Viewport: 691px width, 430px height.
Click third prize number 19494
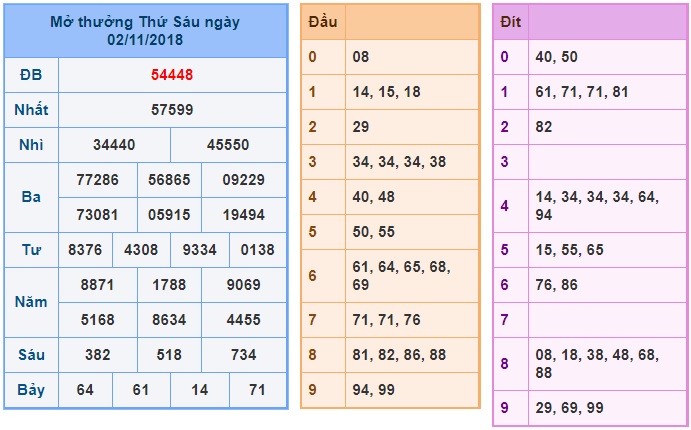click(244, 215)
